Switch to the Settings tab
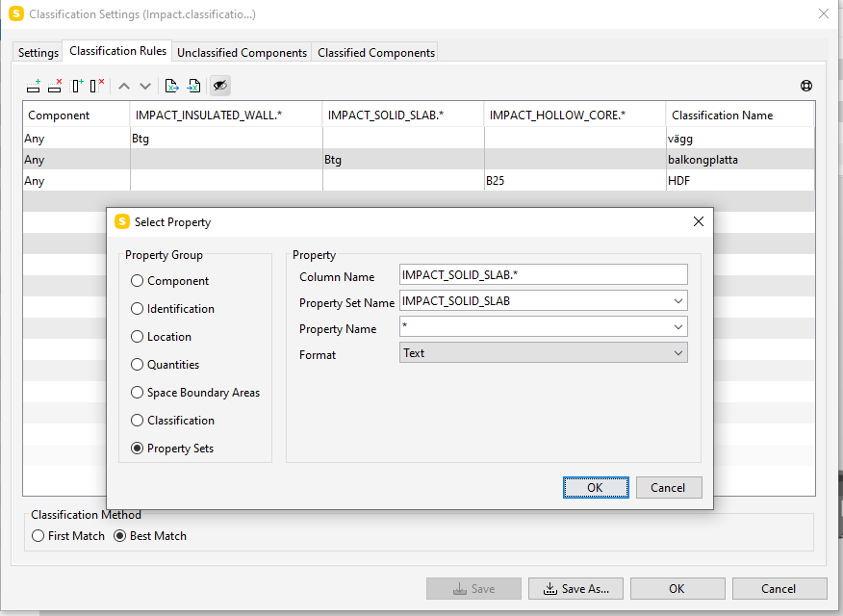Screen dimensions: 843x616 (x=38, y=53)
